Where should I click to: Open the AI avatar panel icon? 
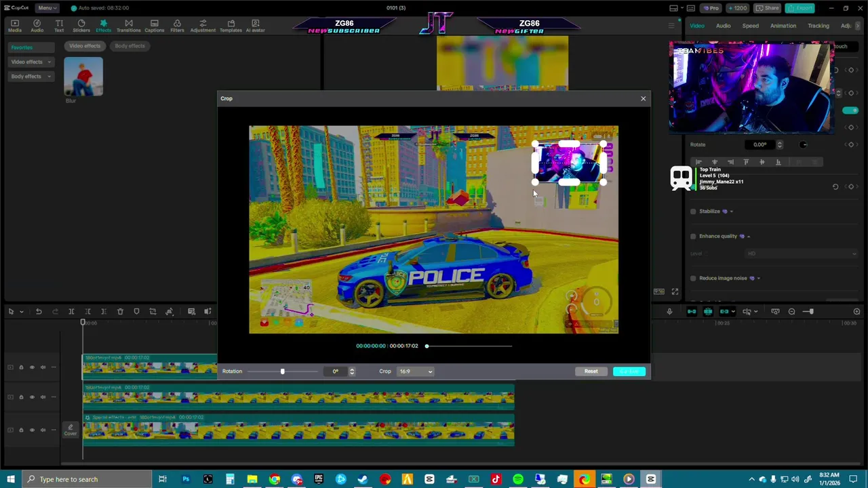click(x=256, y=26)
